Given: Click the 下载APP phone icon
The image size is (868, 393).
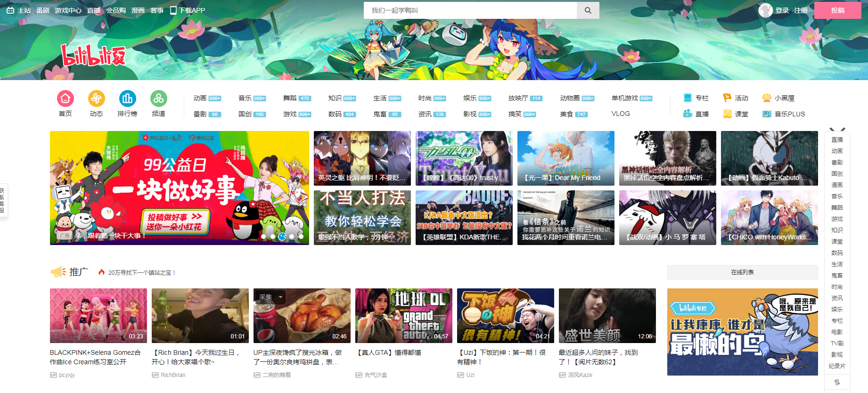Looking at the screenshot, I should tap(173, 10).
